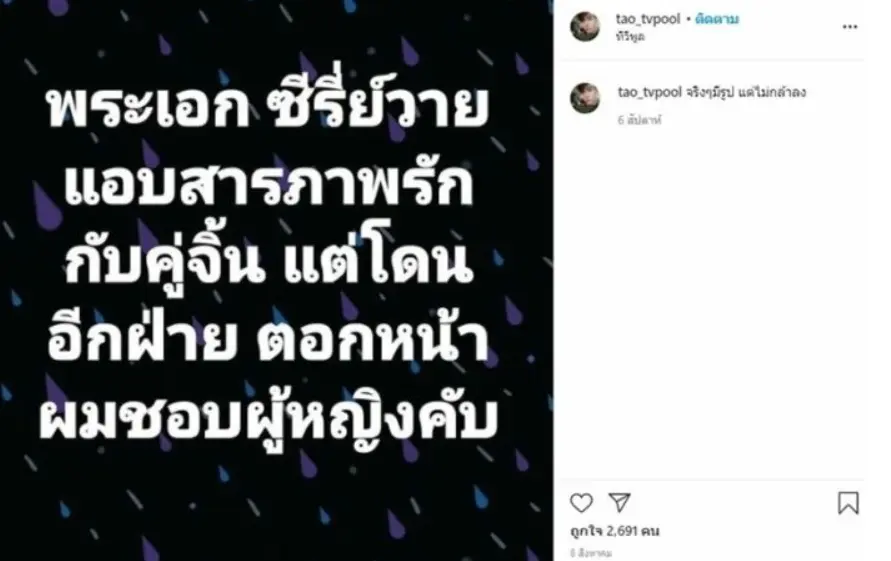Share the post via paper plane icon
Viewport: 891px width, 561px height.
point(619,502)
